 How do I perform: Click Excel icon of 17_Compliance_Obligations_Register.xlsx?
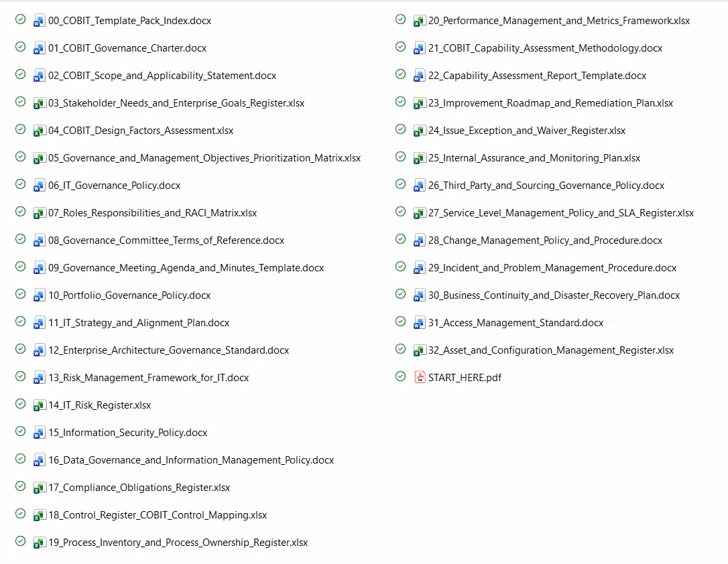tap(39, 488)
